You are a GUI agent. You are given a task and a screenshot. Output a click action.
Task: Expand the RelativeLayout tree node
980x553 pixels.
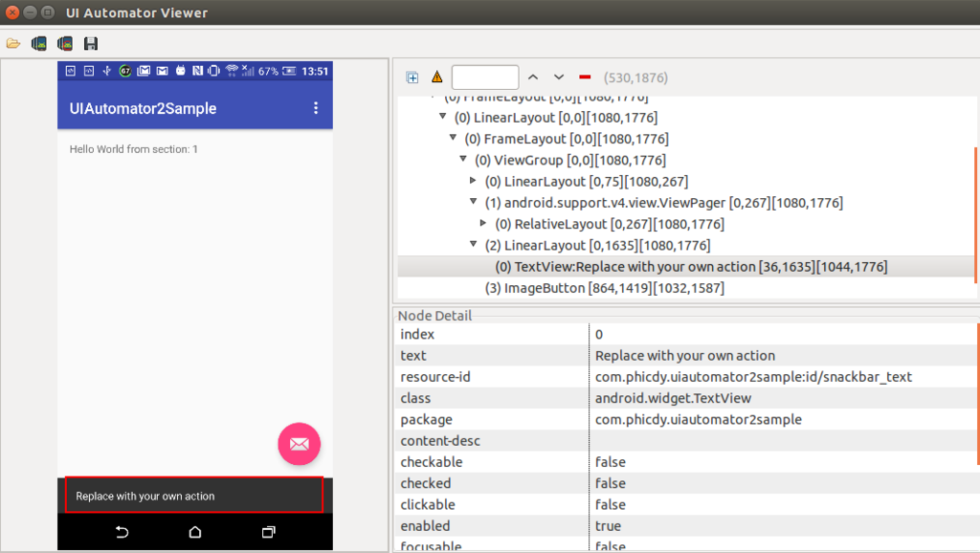click(483, 223)
